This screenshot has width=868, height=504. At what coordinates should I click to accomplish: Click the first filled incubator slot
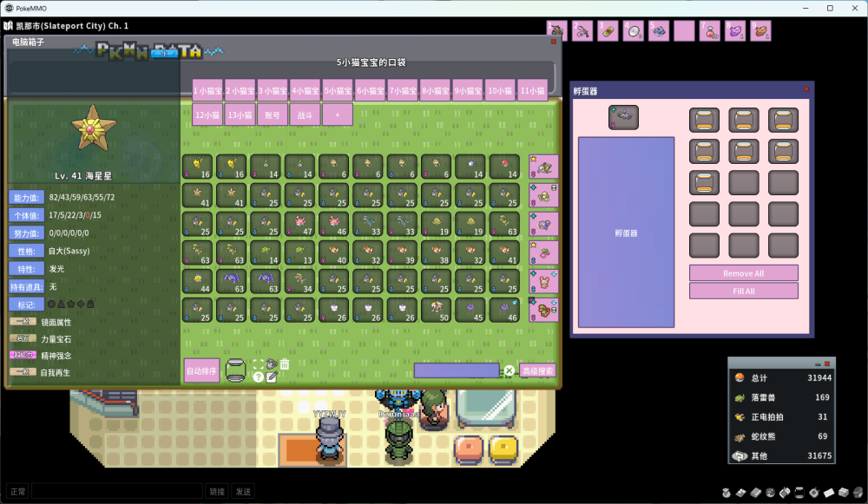pyautogui.click(x=704, y=120)
